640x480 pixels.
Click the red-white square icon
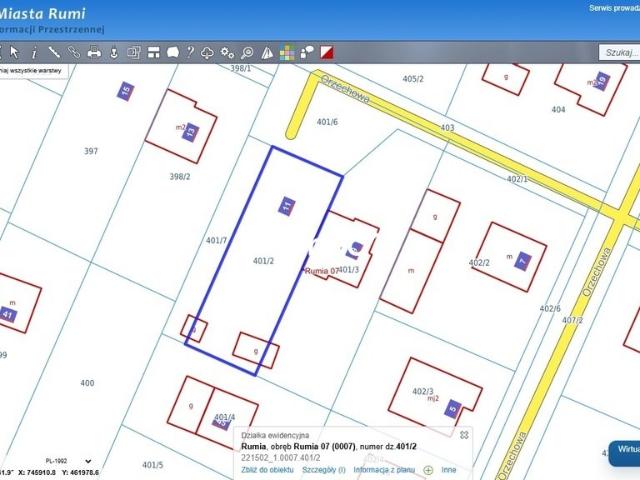click(x=327, y=52)
